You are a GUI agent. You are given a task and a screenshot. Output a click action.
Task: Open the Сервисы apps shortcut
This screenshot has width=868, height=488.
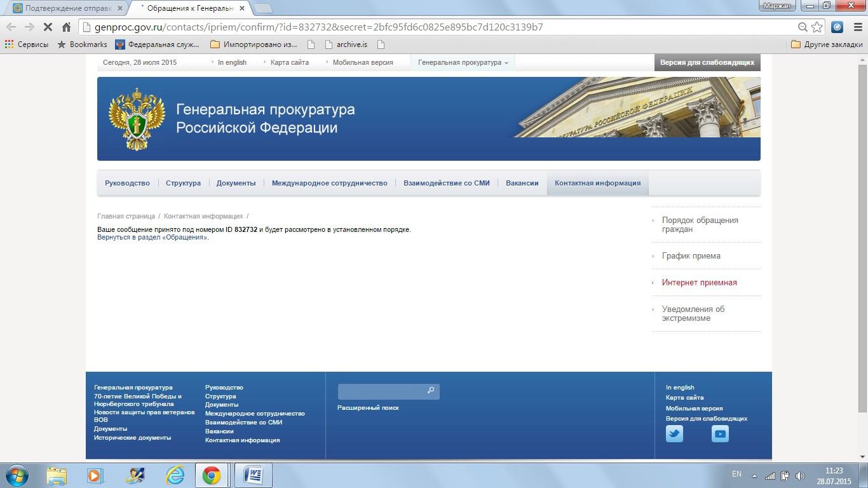27,44
